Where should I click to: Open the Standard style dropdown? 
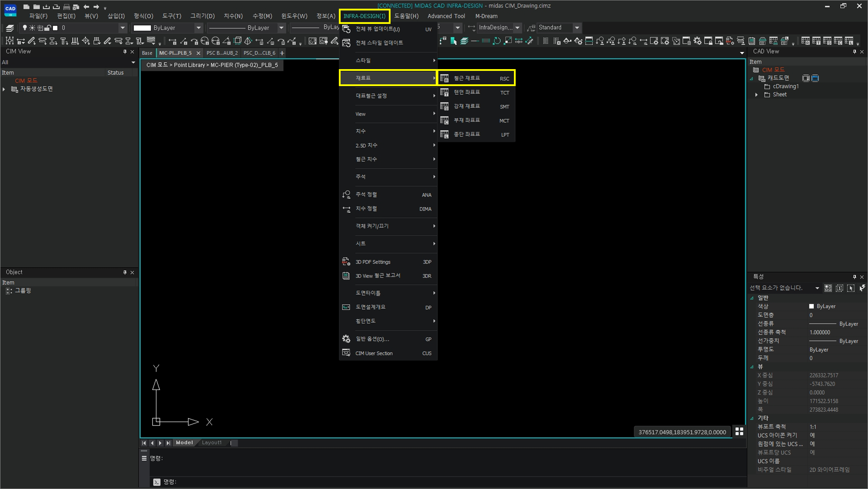click(x=577, y=28)
